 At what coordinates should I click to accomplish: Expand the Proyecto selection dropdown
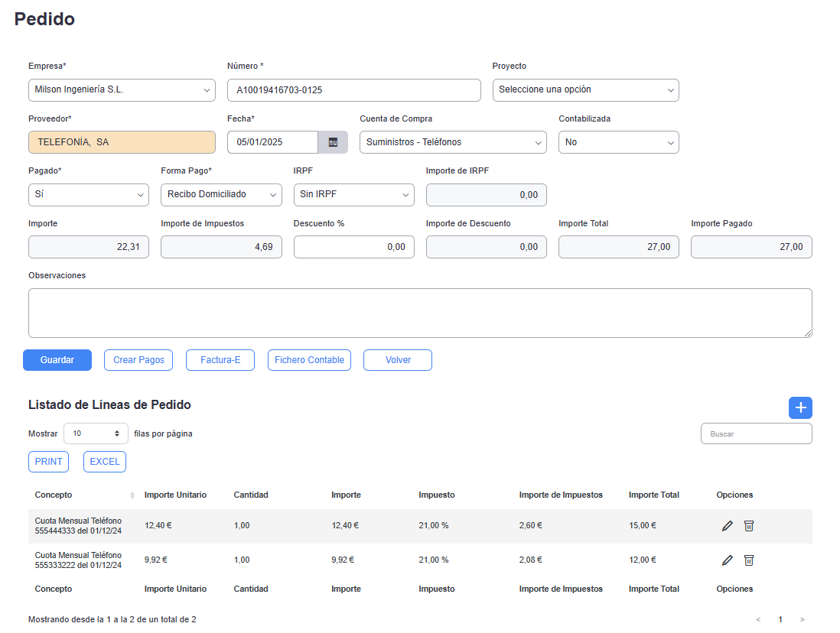pyautogui.click(x=585, y=90)
